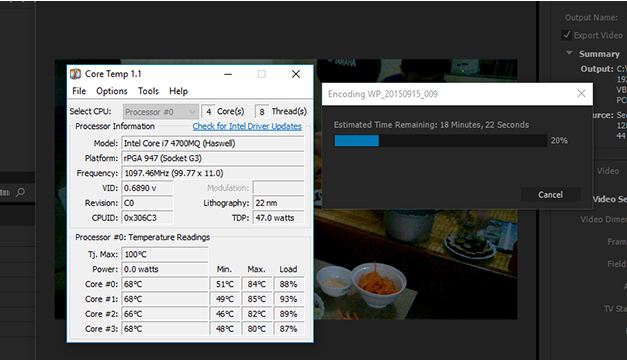The image size is (627, 360).
Task: Open the File menu in Core Temp
Action: point(79,91)
